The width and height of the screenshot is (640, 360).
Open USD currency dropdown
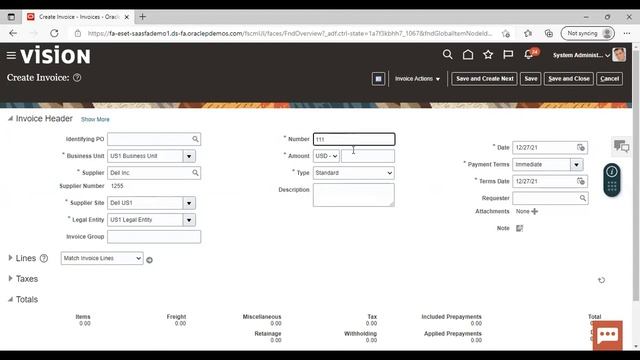326,156
